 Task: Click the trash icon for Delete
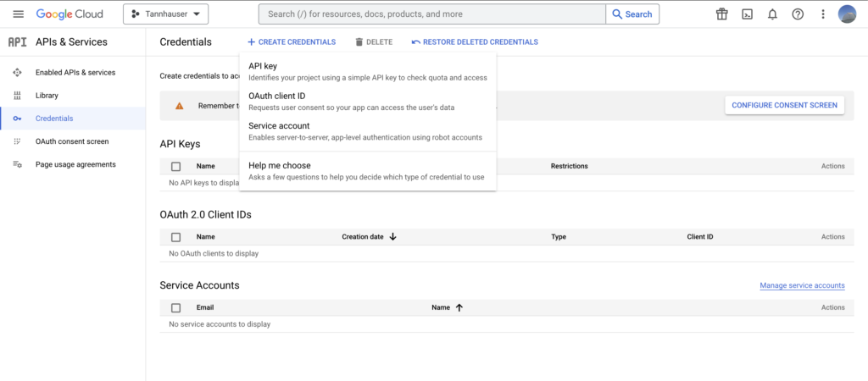click(359, 42)
